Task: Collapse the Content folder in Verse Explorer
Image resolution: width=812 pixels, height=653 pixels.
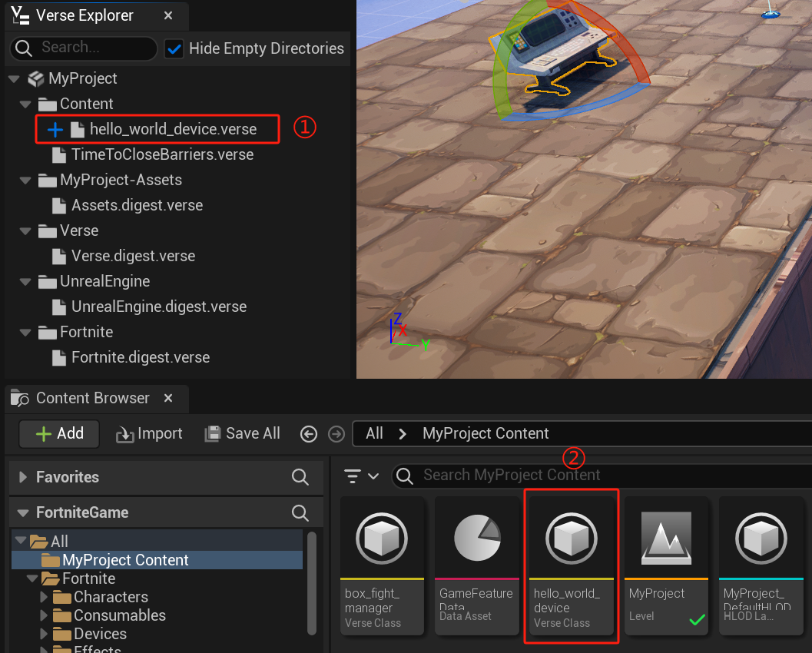Action: pyautogui.click(x=25, y=104)
